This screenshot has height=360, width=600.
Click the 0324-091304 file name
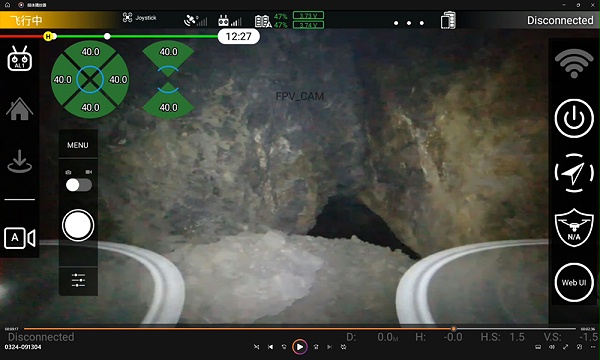coord(23,347)
